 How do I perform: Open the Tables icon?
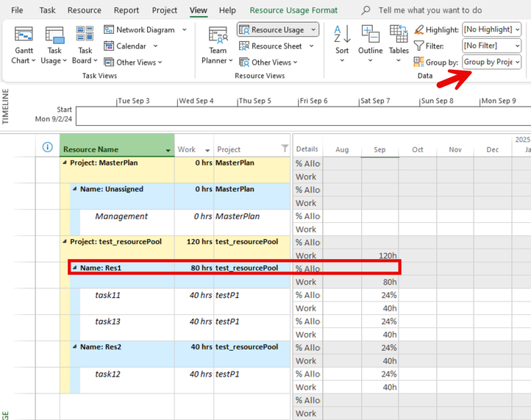(399, 34)
